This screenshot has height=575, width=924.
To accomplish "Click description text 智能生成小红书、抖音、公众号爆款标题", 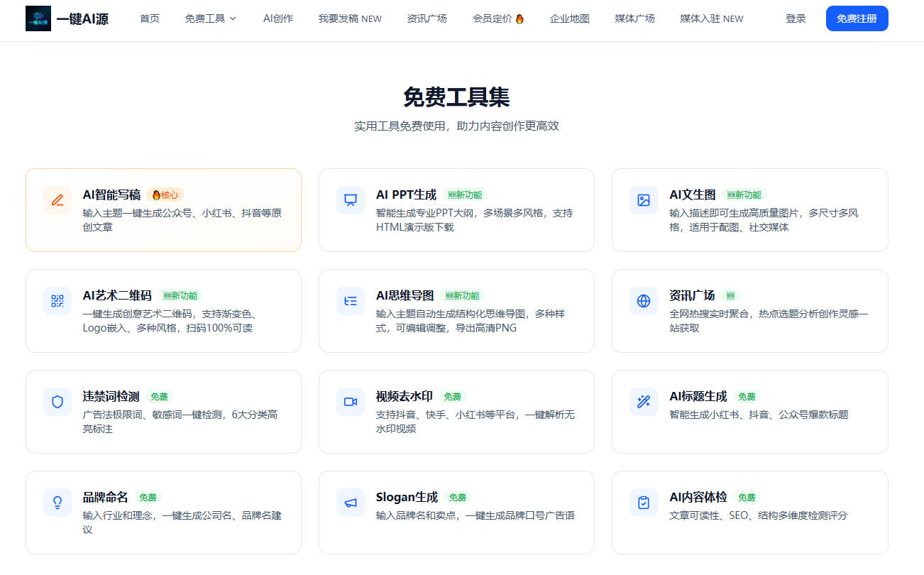I will coord(759,415).
